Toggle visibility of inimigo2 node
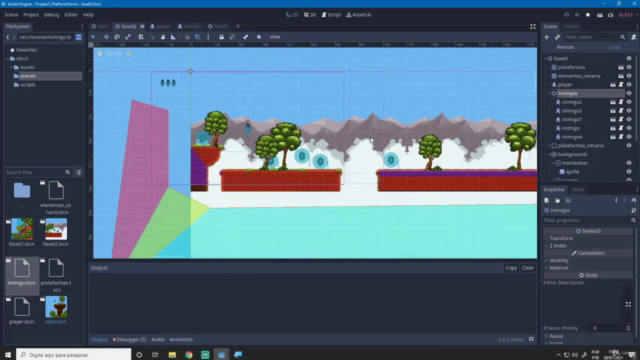Viewport: 640px width, 360px height. point(629,102)
